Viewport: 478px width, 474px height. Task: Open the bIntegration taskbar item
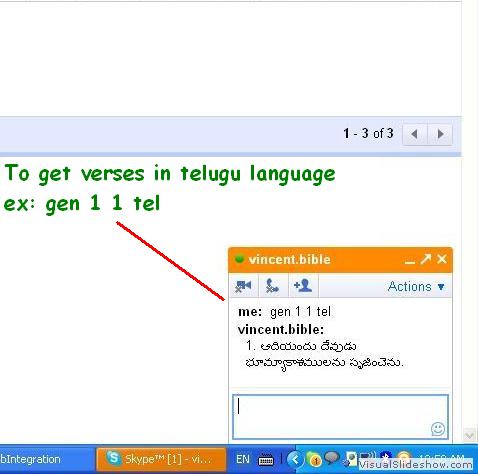[x=30, y=460]
